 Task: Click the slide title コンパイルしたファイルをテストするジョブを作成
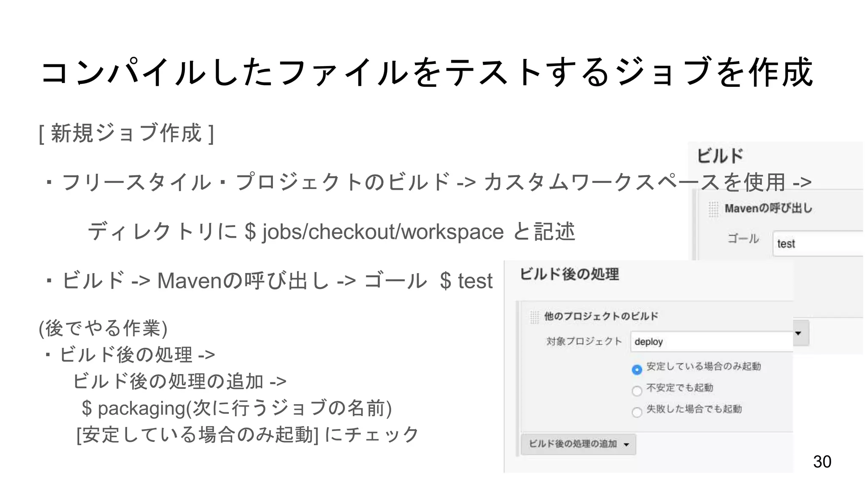click(x=427, y=72)
